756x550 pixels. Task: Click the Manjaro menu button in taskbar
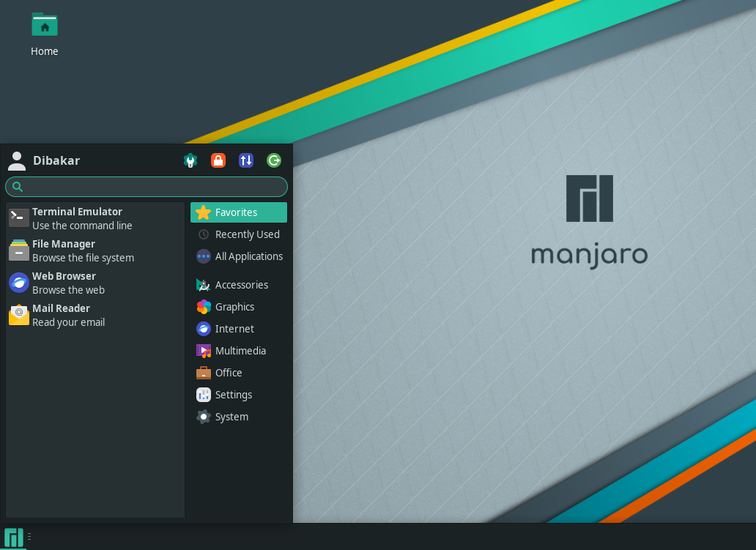pyautogui.click(x=12, y=537)
